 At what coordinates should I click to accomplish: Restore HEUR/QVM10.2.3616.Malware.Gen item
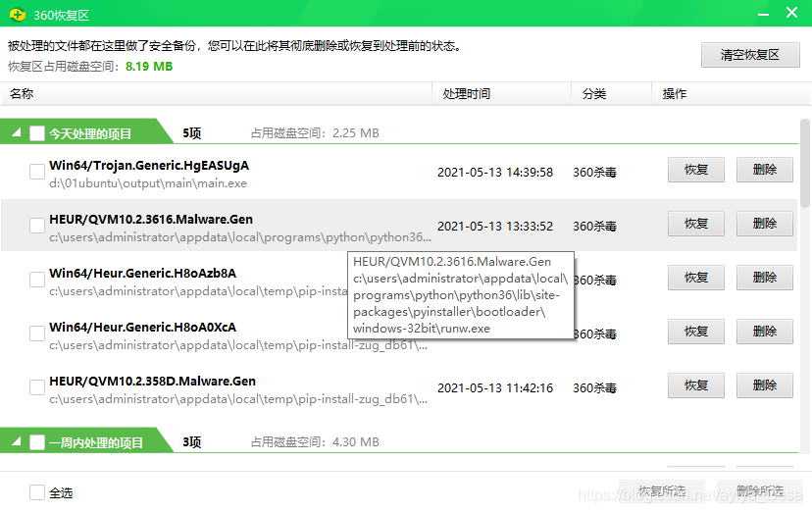[696, 224]
